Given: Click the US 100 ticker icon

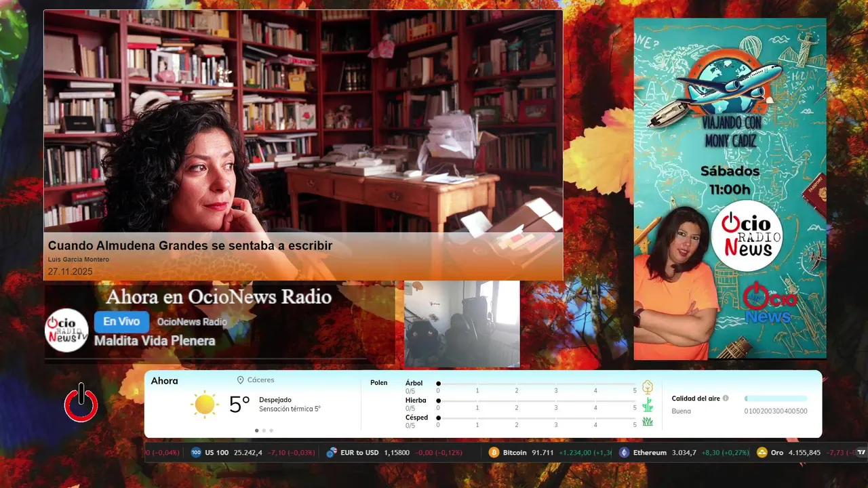Looking at the screenshot, I should [x=196, y=452].
